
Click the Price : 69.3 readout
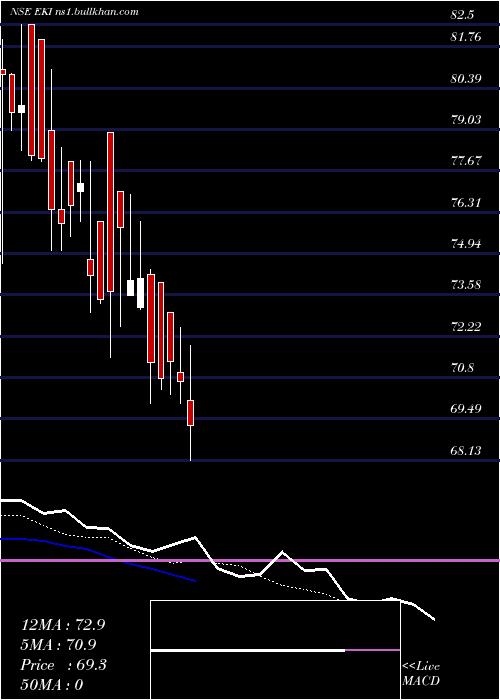[63, 665]
